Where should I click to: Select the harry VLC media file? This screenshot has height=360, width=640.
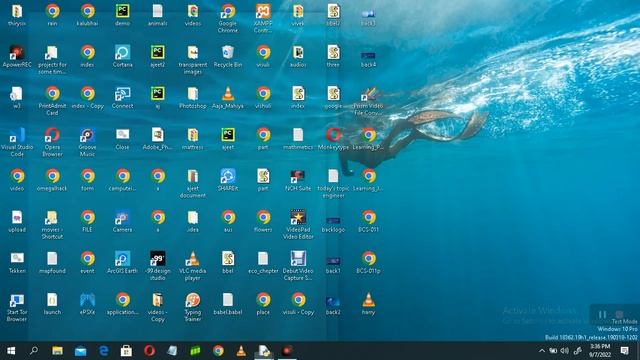tap(369, 300)
